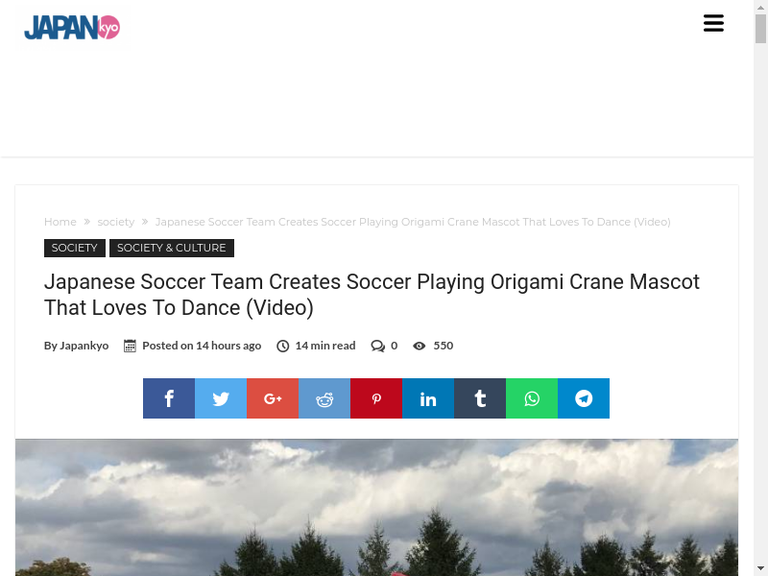Open the hamburger menu
This screenshot has height=576, width=768.
713,23
